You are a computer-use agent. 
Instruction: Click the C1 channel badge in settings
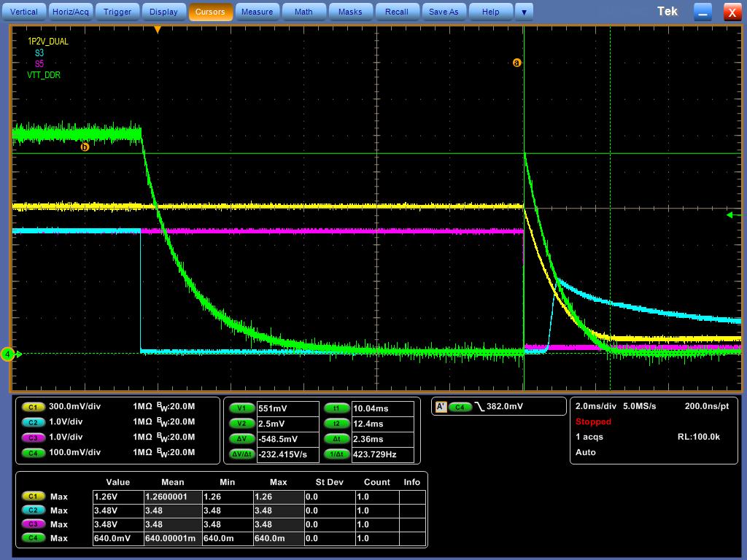33,407
